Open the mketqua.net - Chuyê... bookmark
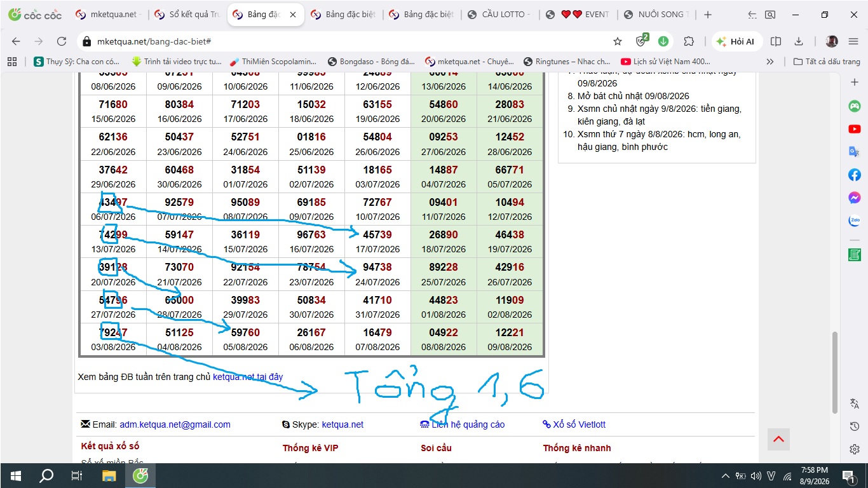868x488 pixels. click(x=469, y=62)
